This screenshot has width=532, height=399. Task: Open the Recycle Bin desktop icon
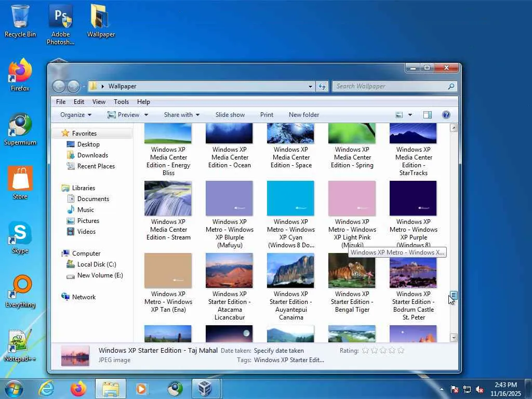(20, 20)
